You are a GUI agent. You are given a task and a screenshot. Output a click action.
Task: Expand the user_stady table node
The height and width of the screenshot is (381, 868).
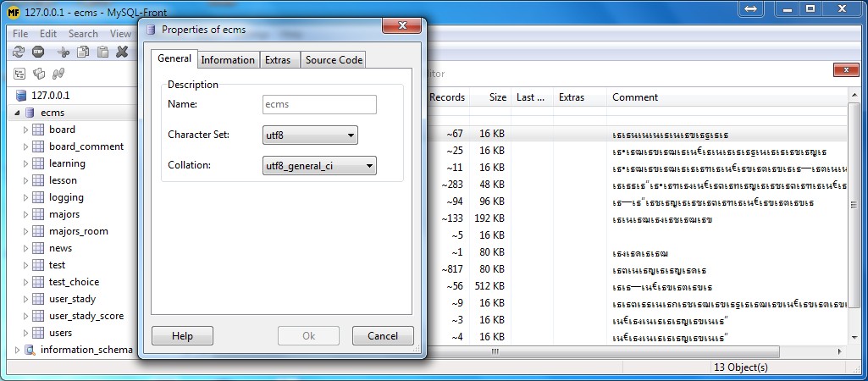25,299
